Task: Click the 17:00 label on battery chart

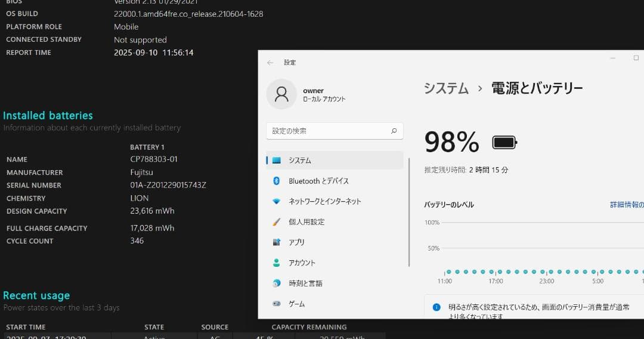Action: pyautogui.click(x=496, y=281)
